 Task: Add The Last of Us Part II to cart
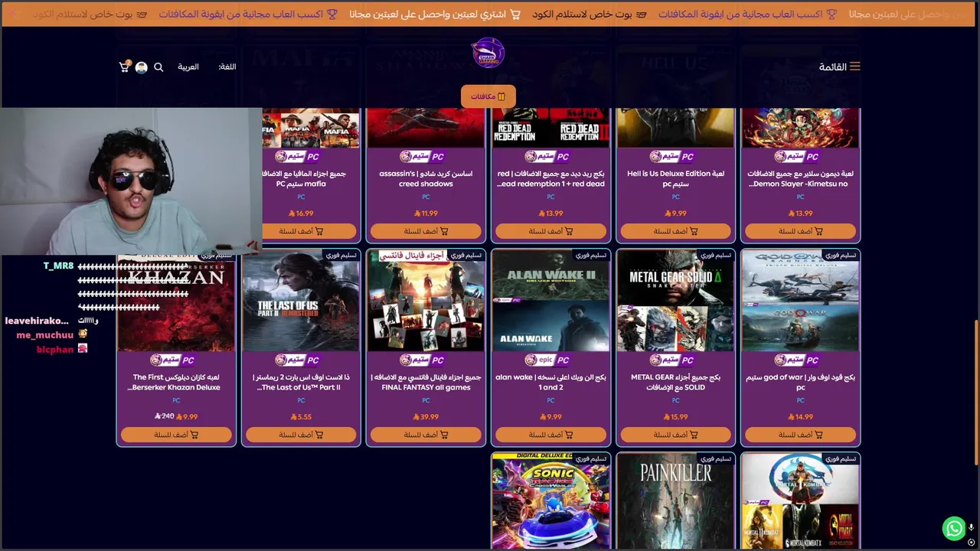(301, 435)
